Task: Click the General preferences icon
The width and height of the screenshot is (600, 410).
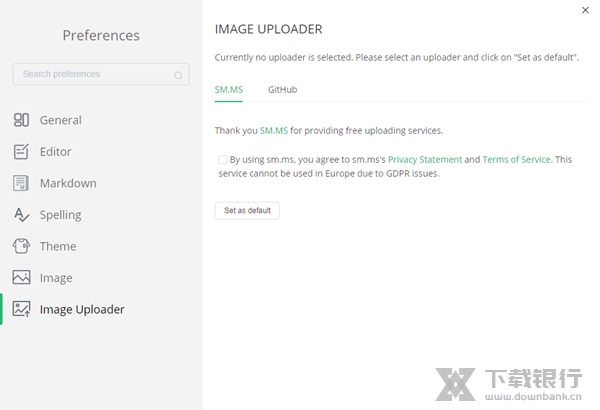Action: pos(21,120)
